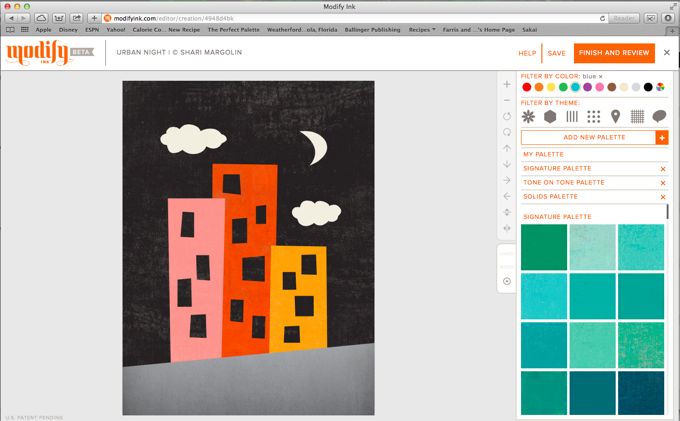Open the Yahoo! bookmark
Screen dimensions: 680x421
[x=116, y=29]
